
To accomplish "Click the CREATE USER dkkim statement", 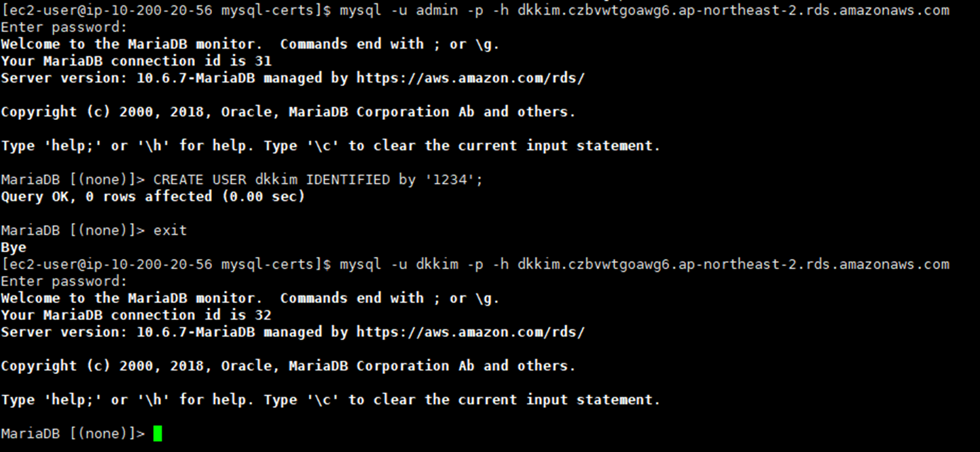I will coord(318,180).
